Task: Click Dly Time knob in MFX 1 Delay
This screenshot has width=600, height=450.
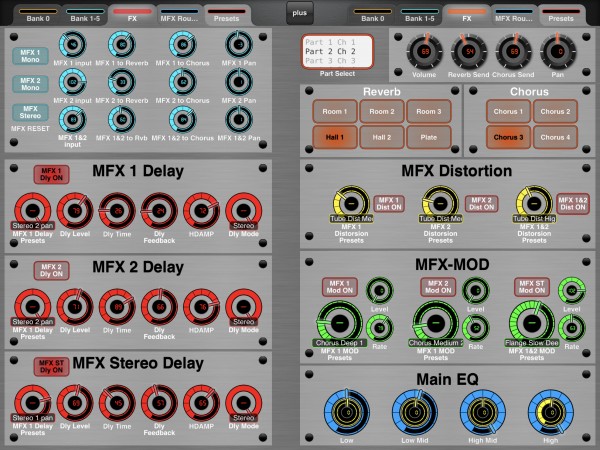Action: (117, 211)
